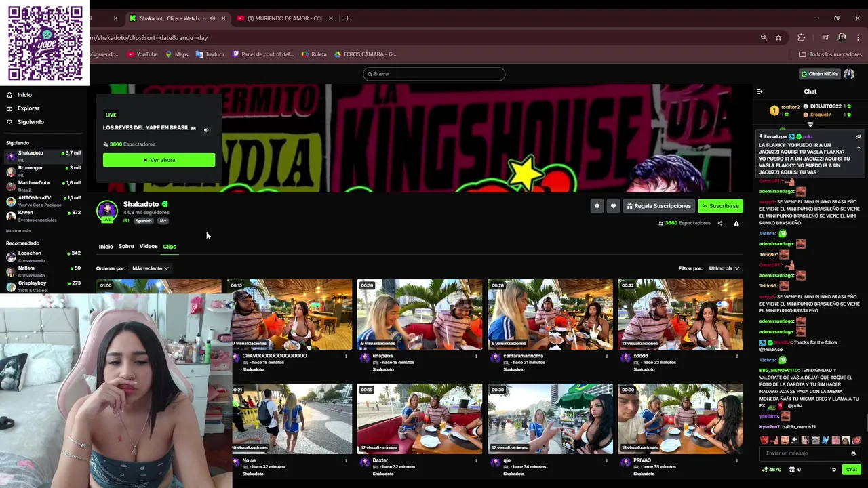Viewport: 868px width, 488px height.
Task: Open chat settings gear icon
Action: click(834, 469)
